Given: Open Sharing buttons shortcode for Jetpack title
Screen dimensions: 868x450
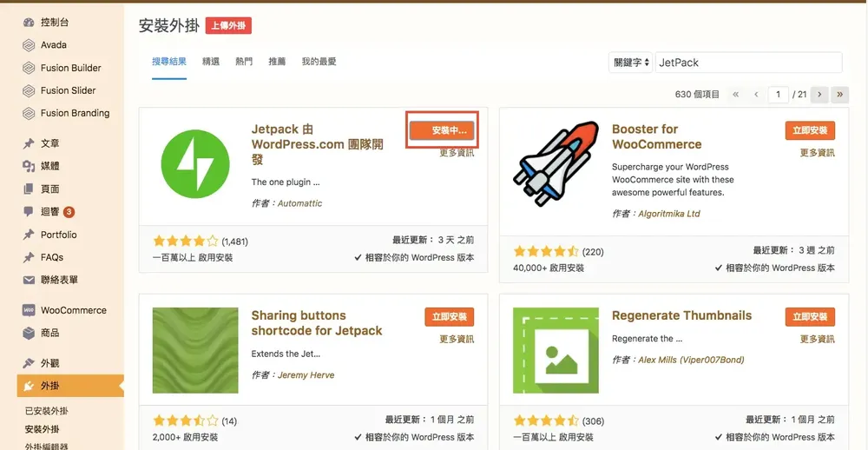Looking at the screenshot, I should point(317,323).
